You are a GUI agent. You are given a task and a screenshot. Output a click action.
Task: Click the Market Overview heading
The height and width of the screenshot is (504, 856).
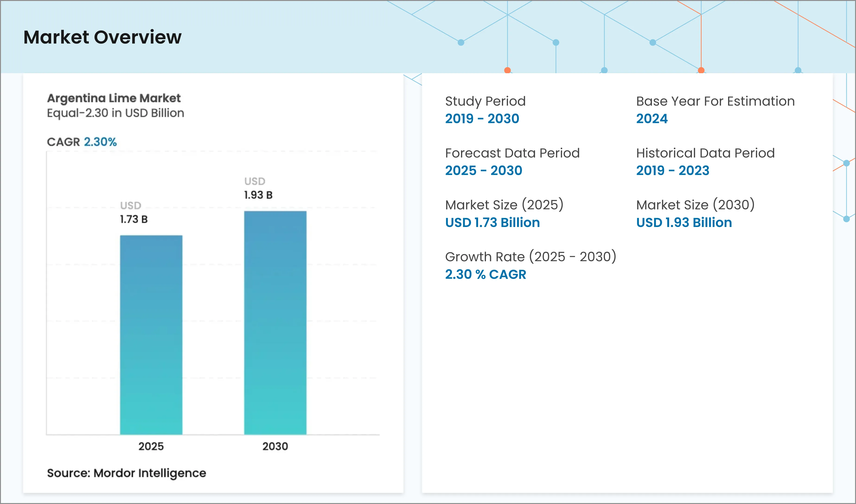click(102, 37)
